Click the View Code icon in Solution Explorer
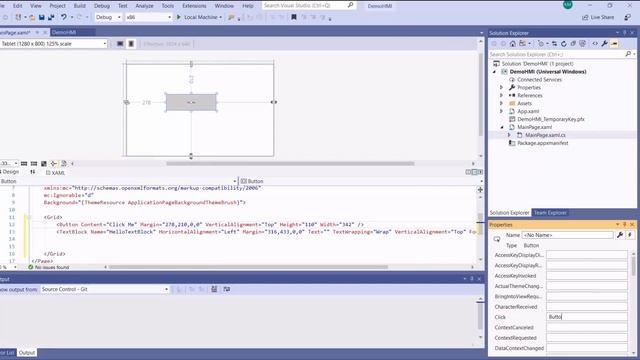This screenshot has width=640, height=360. (595, 44)
